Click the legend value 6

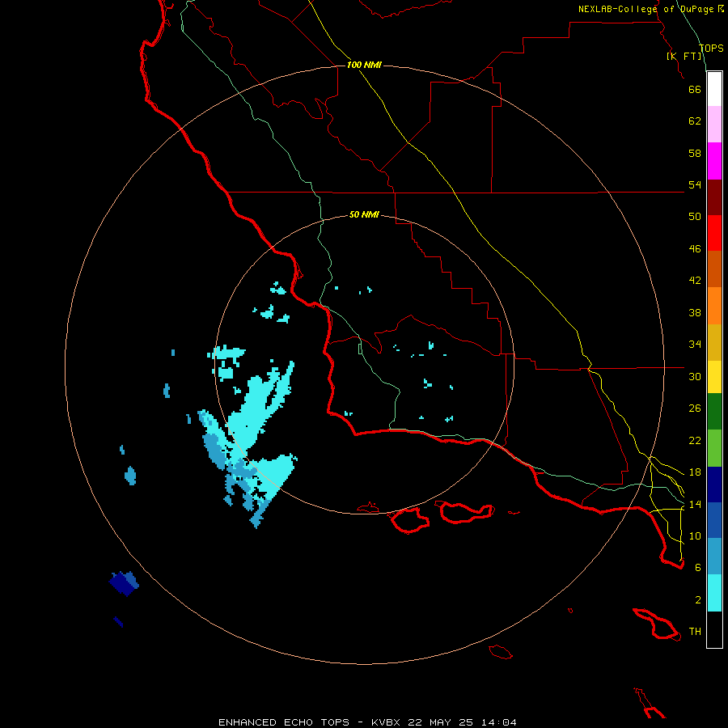click(x=698, y=568)
